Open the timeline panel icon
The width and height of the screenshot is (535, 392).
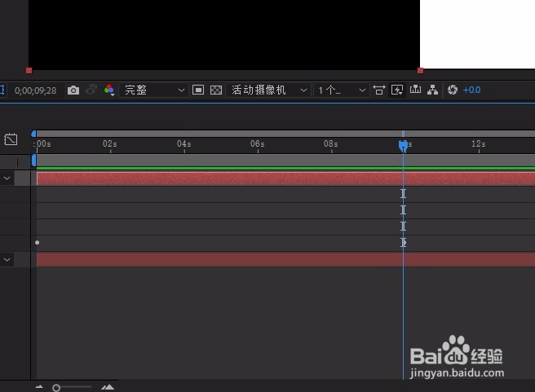415,90
